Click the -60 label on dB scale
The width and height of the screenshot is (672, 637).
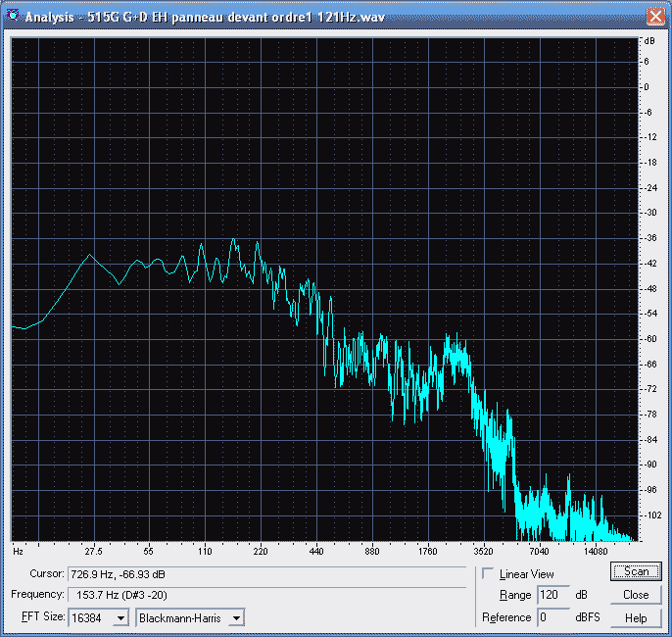(650, 339)
